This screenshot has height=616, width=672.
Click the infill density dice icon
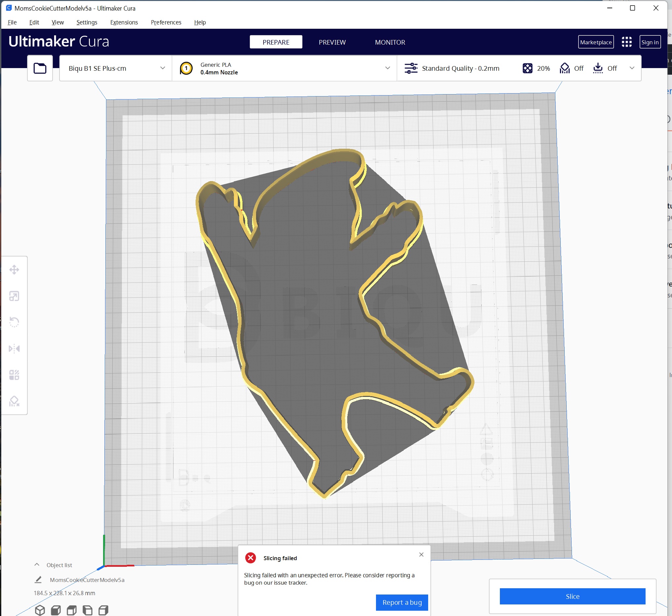[x=528, y=68]
